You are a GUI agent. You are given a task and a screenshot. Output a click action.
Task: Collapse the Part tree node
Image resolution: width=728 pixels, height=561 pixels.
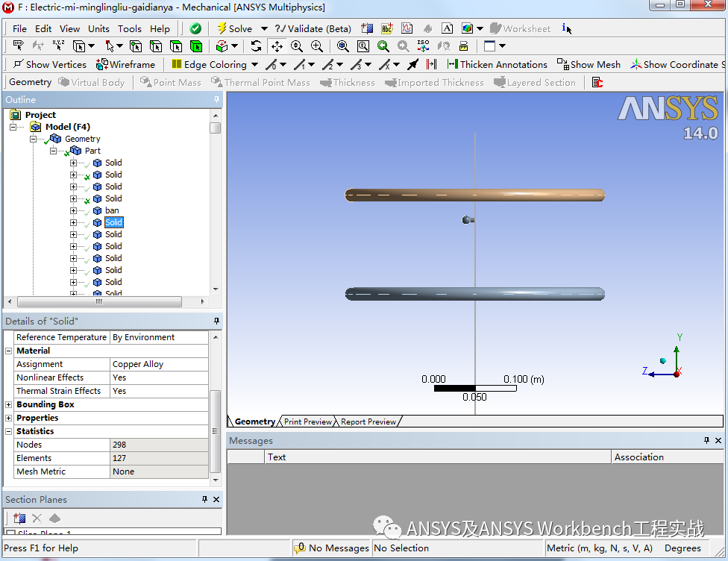[x=53, y=151]
